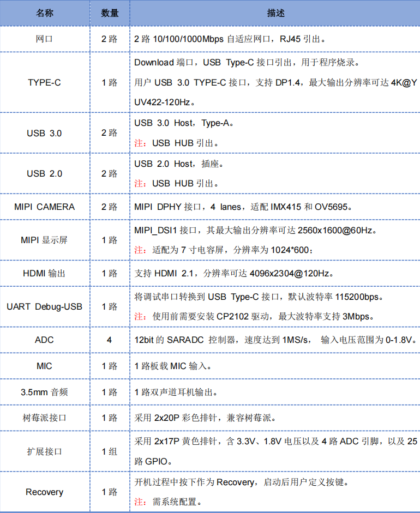Select the TYPE-C name cell

45,82
